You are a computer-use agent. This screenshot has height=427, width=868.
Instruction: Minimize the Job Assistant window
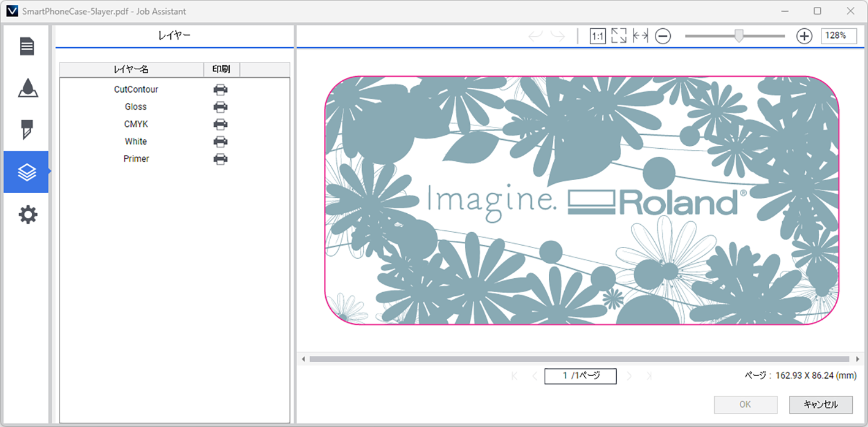tap(785, 11)
